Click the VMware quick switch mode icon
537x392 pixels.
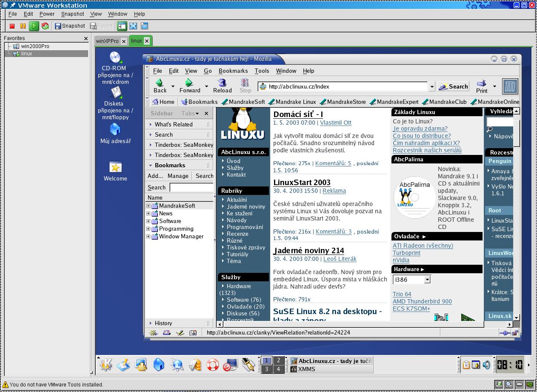coord(144,26)
